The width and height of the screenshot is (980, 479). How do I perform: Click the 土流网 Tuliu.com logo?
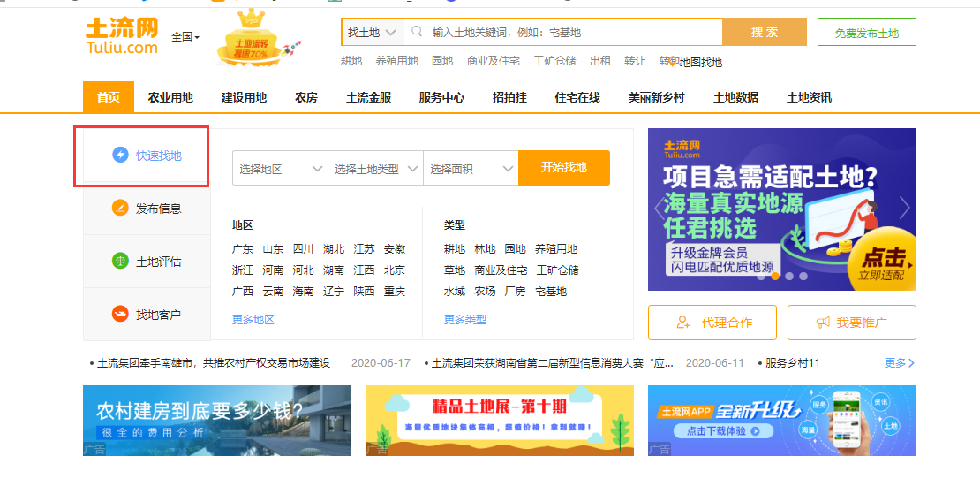[121, 35]
